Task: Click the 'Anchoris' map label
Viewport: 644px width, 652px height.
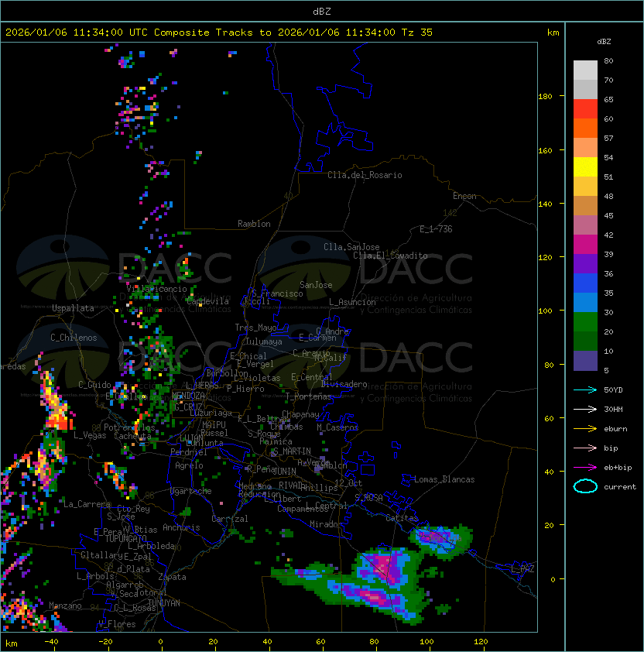Action: tap(181, 527)
